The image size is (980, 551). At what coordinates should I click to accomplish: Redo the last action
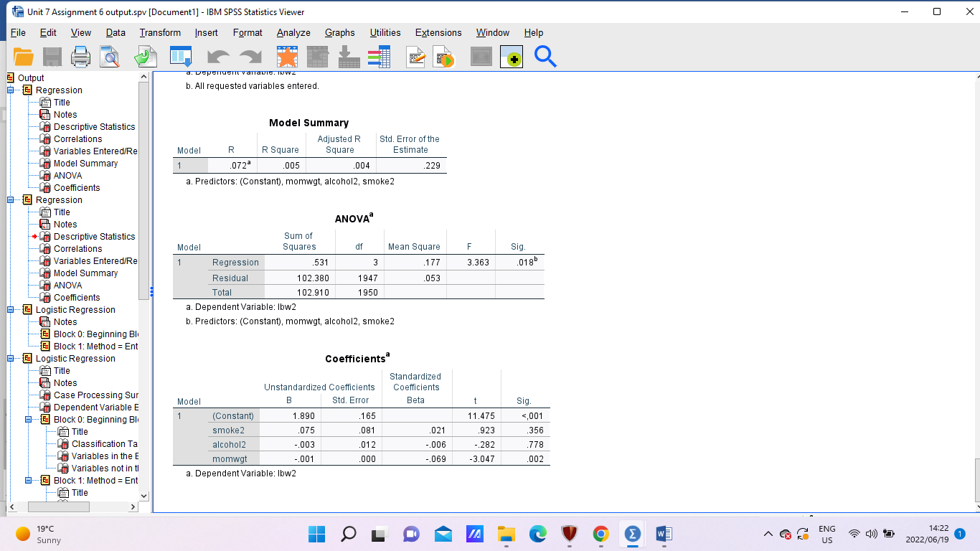tap(248, 56)
